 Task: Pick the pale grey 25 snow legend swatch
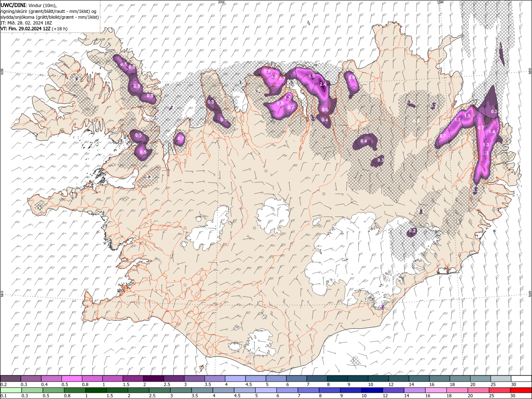tap(501, 379)
